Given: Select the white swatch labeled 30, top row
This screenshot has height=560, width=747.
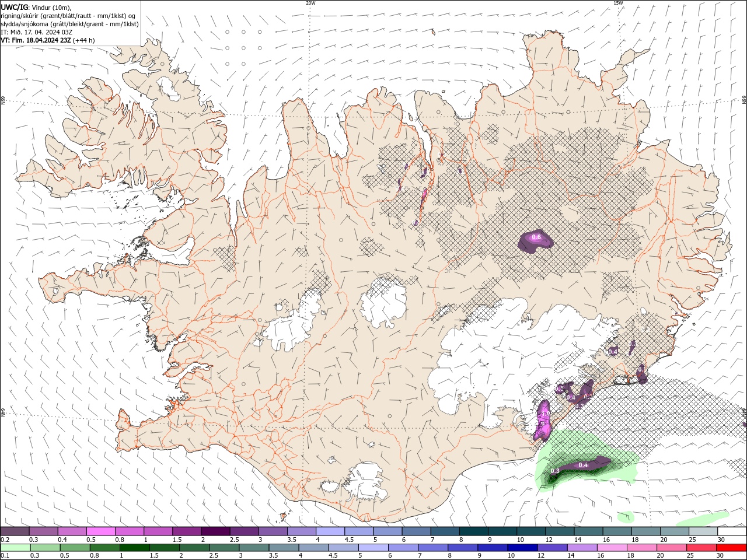Looking at the screenshot, I should coord(731,531).
